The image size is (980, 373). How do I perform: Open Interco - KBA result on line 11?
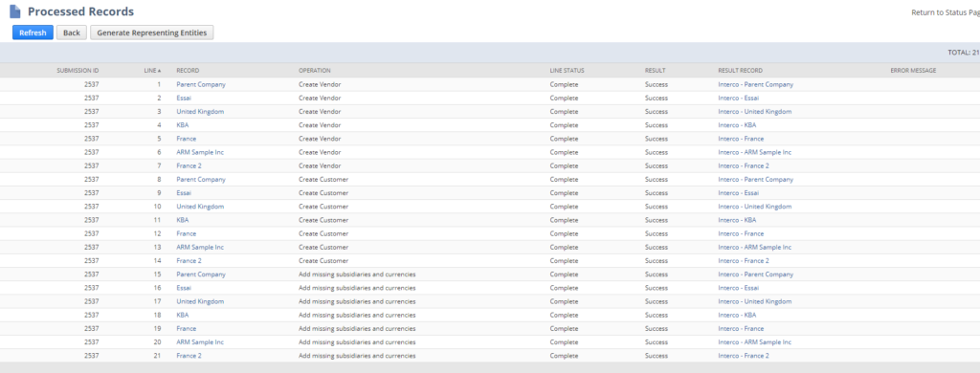click(737, 220)
